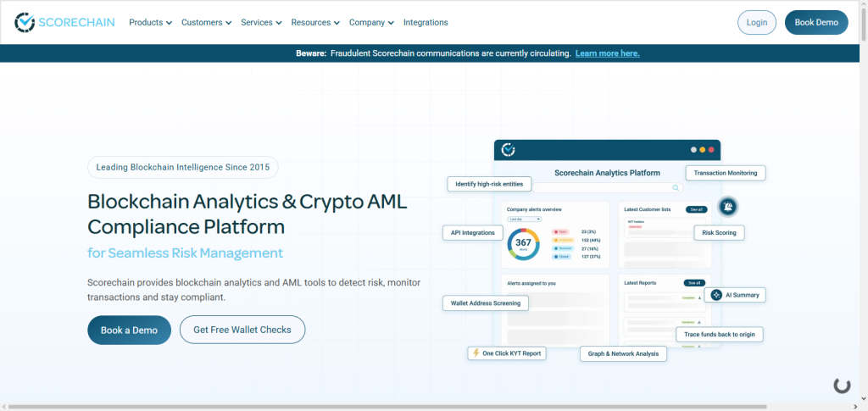
Task: Click the platform mockup search field
Action: (x=607, y=188)
